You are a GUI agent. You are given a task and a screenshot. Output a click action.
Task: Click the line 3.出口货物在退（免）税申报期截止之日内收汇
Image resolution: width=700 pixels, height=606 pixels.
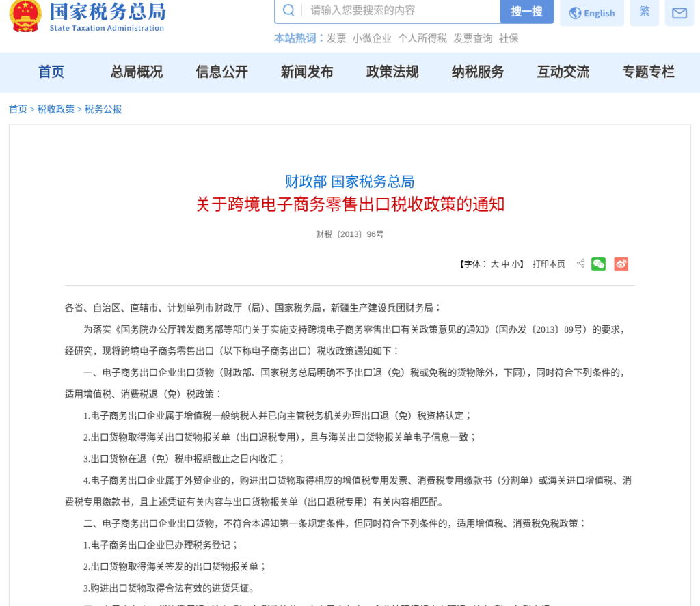pyautogui.click(x=185, y=458)
